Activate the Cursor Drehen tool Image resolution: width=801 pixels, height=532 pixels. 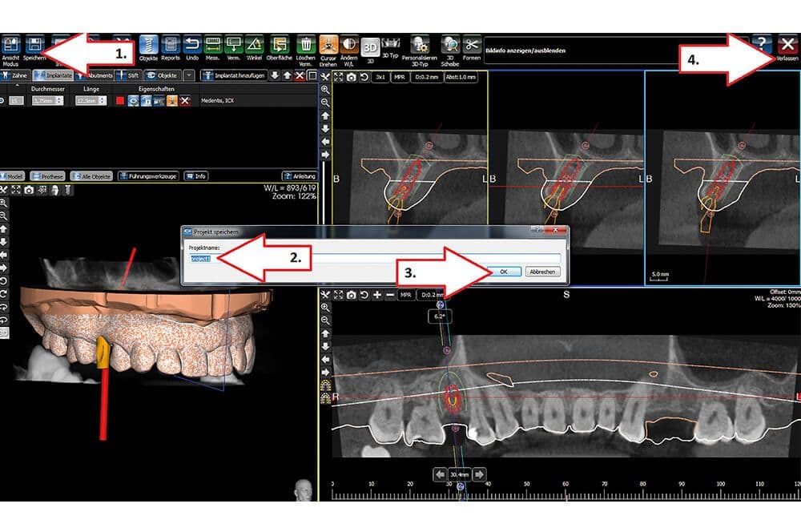pos(328,45)
